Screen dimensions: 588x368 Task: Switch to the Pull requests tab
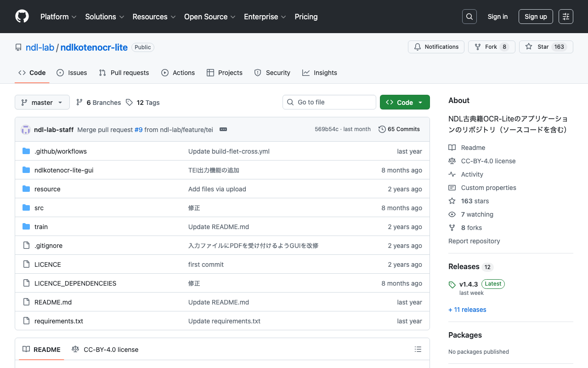124,73
